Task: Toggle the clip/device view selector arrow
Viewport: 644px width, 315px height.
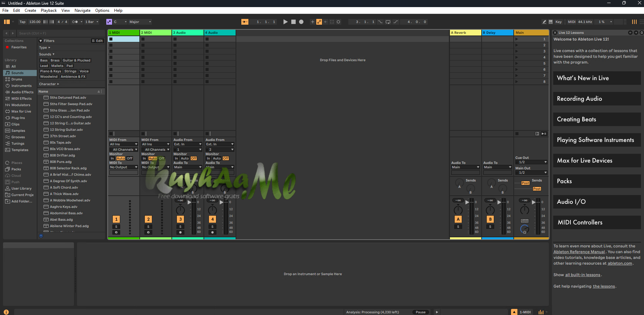Action: click(514, 312)
